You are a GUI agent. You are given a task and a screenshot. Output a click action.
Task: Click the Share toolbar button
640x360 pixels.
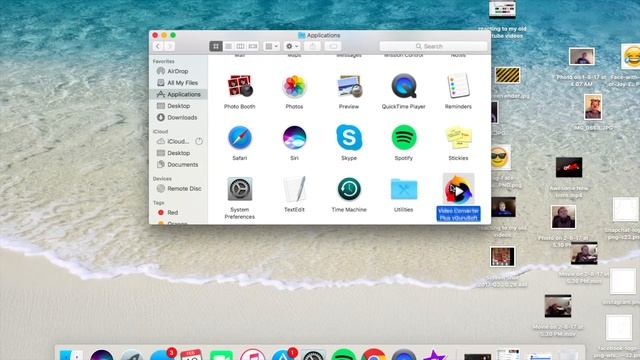[x=313, y=46]
